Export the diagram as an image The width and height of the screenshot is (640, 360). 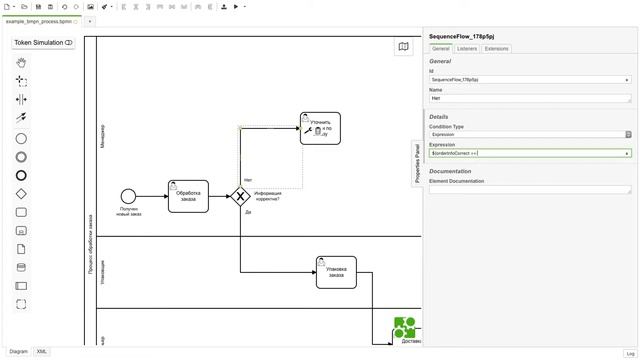click(91, 7)
